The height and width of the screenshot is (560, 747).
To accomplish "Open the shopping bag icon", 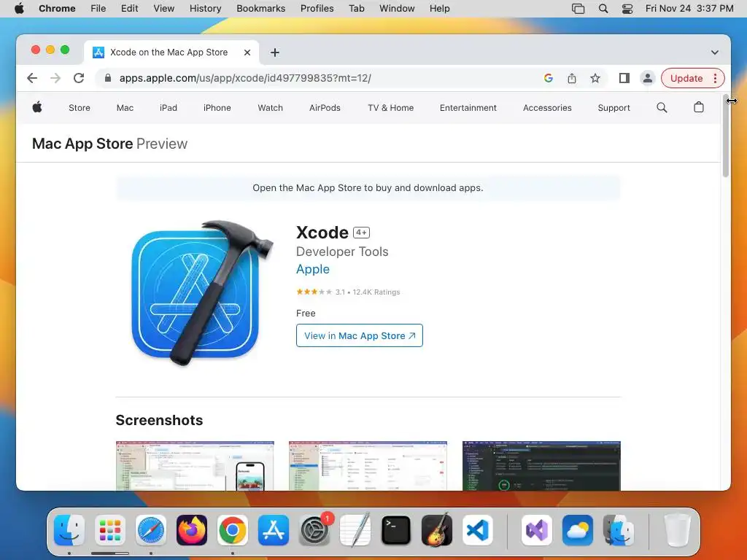I will pos(698,107).
